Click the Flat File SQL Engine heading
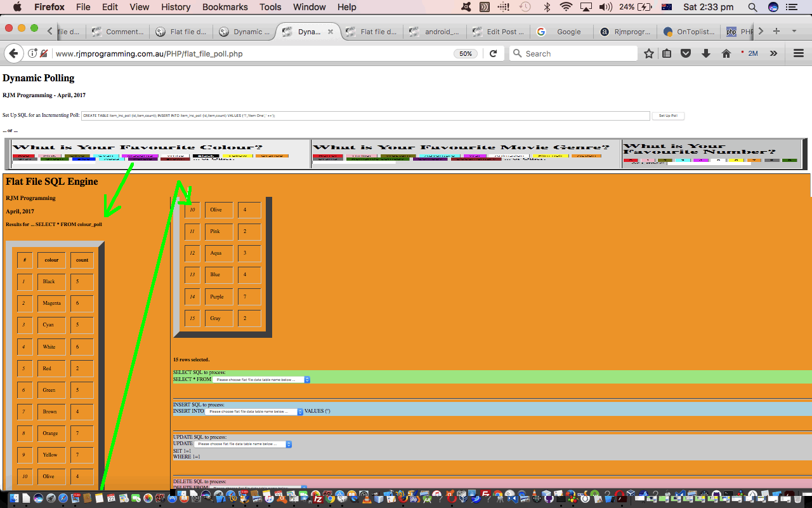This screenshot has width=812, height=508. (x=52, y=182)
